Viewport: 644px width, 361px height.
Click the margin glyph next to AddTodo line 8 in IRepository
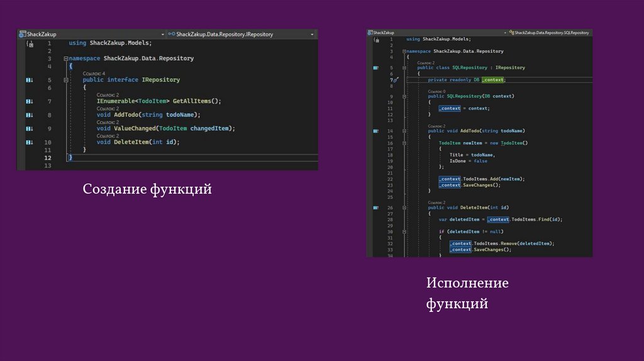click(x=29, y=115)
